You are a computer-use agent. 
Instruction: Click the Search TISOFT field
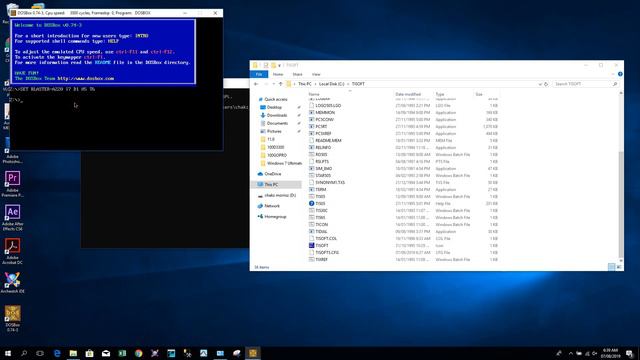pos(585,84)
